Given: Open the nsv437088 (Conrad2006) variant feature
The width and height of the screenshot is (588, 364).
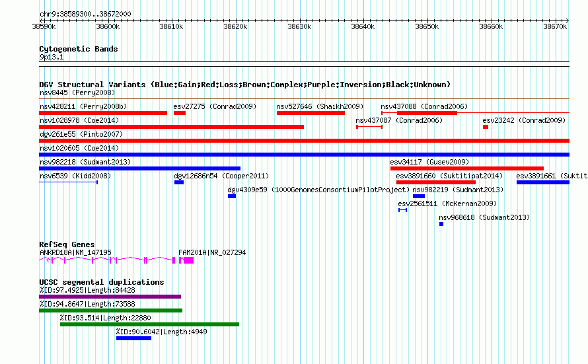Looking at the screenshot, I should 475,113.
